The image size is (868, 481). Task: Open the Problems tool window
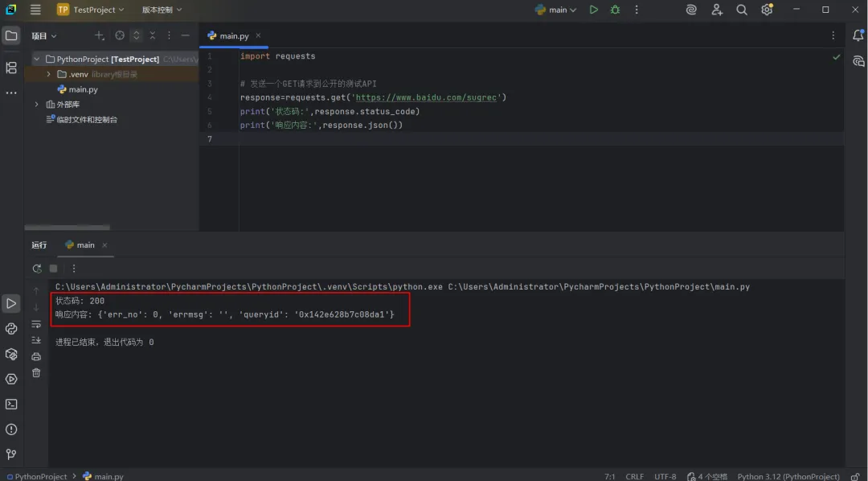[11, 430]
